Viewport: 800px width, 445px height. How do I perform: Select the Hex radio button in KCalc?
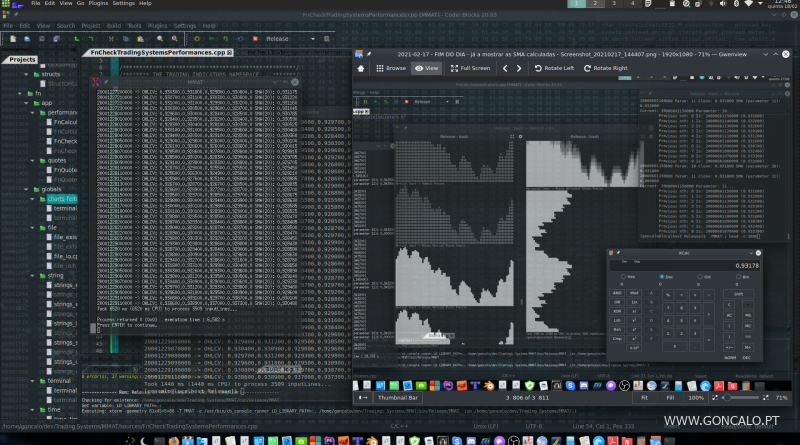click(x=625, y=277)
